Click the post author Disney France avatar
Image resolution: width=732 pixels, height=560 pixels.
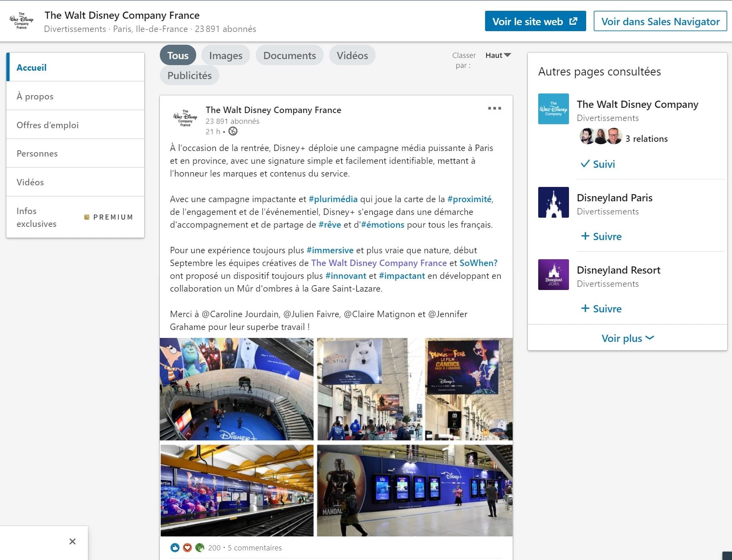(x=185, y=118)
